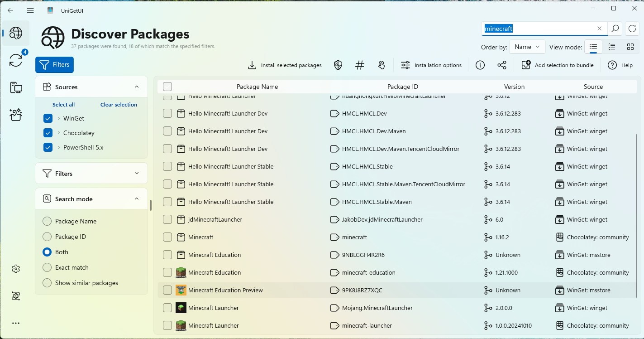Switch to list view mode
The image size is (644, 339).
(593, 47)
